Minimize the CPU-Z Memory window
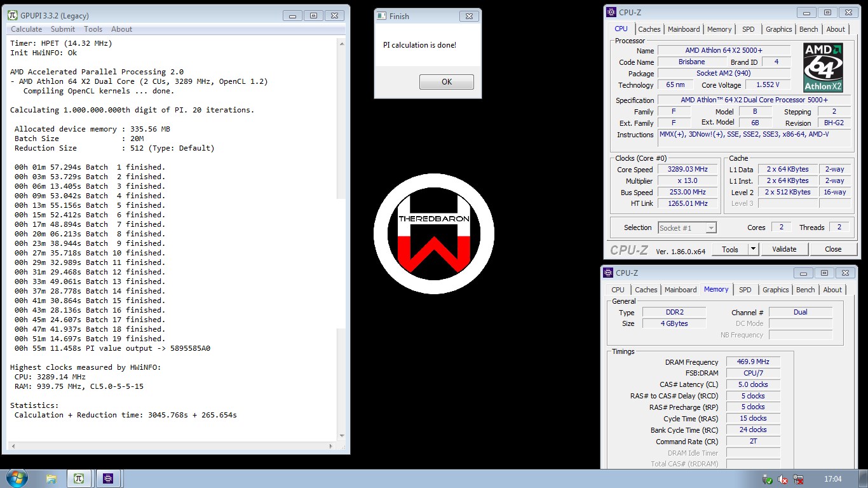 [804, 273]
